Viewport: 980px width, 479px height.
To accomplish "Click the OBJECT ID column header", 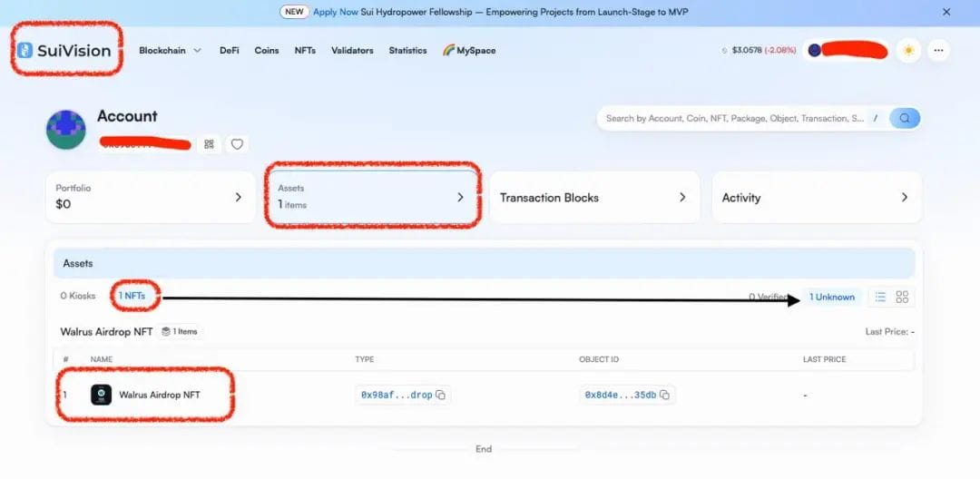I will click(599, 360).
